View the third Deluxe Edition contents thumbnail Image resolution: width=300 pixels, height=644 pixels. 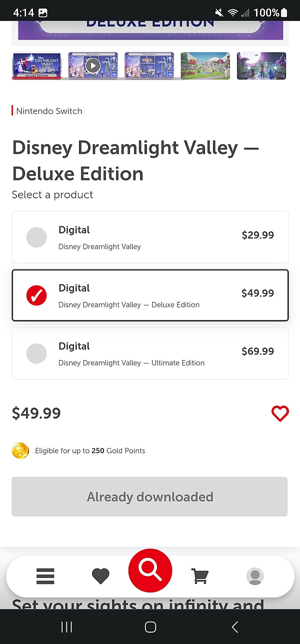coord(149,66)
